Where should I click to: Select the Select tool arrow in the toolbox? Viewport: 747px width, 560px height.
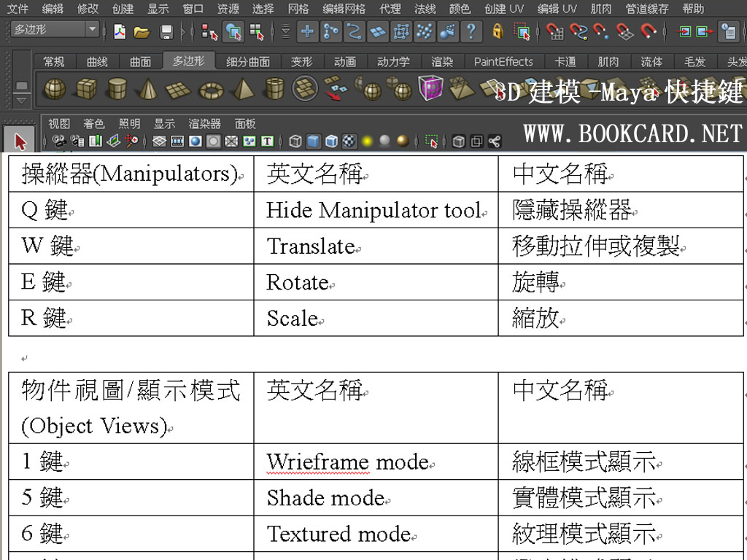[20, 139]
